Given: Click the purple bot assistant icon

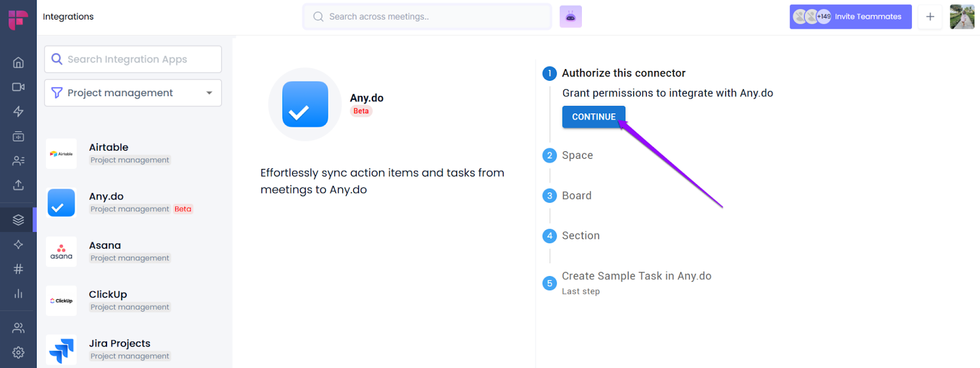Looking at the screenshot, I should click(x=570, y=17).
